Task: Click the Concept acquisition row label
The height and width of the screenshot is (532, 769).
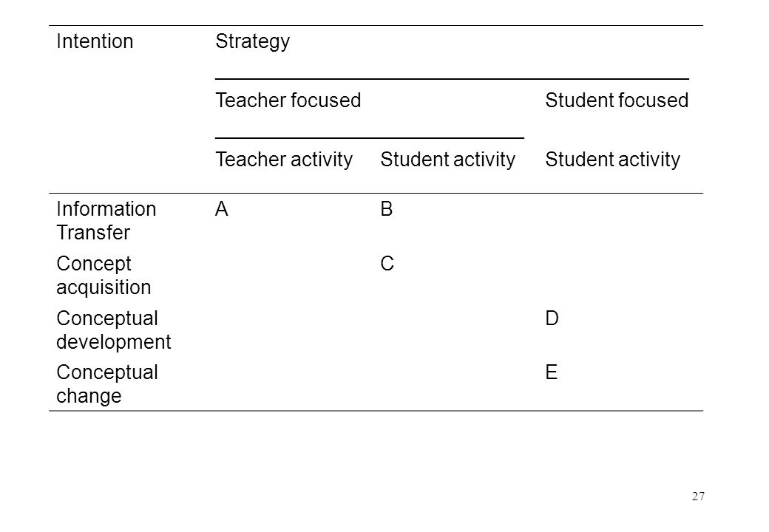Action: tap(104, 276)
